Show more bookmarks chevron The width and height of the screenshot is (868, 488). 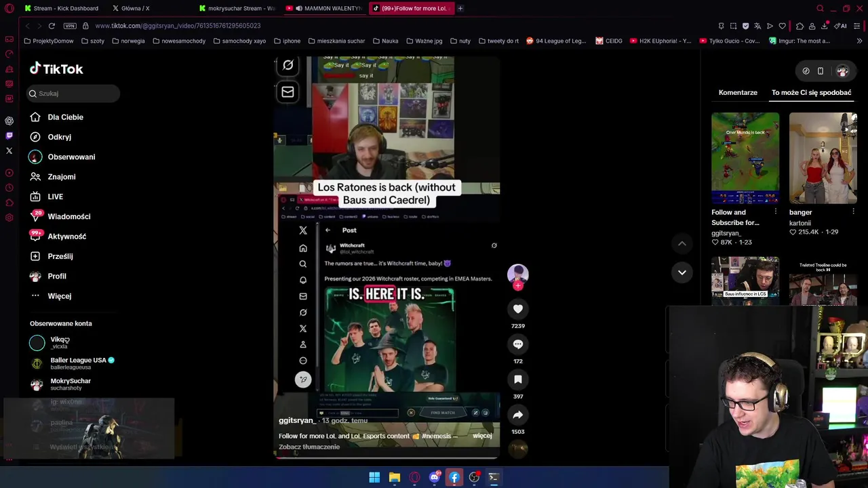pos(859,41)
